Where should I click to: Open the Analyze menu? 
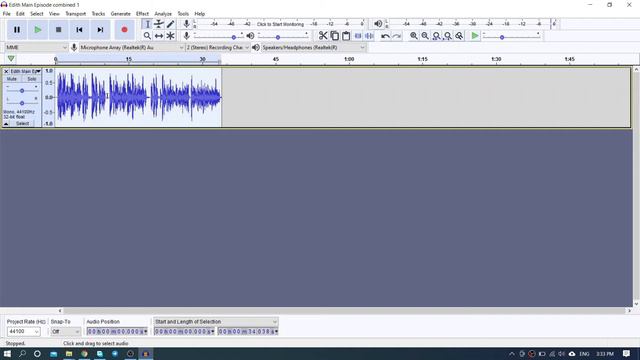coord(163,13)
